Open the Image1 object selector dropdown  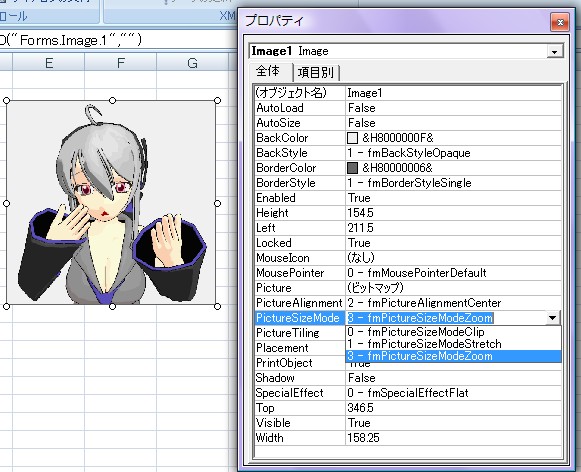[554, 51]
